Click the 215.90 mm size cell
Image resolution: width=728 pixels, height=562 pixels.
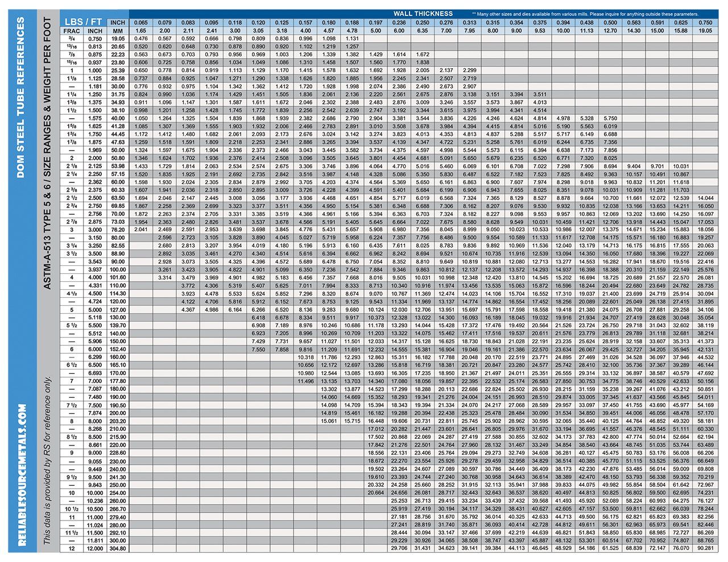[x=118, y=437]
